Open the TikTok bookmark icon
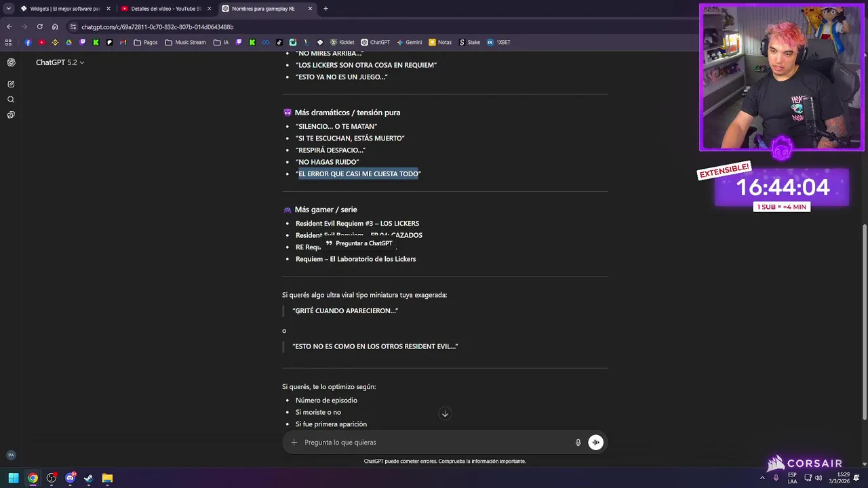The height and width of the screenshot is (488, 868). pos(279,42)
